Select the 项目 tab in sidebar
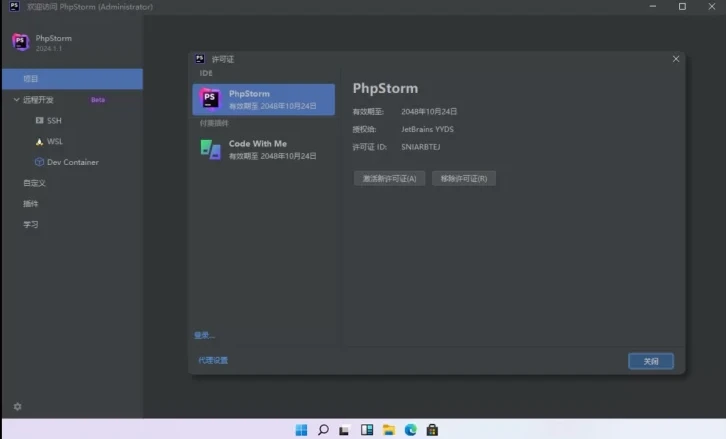 pyautogui.click(x=72, y=79)
